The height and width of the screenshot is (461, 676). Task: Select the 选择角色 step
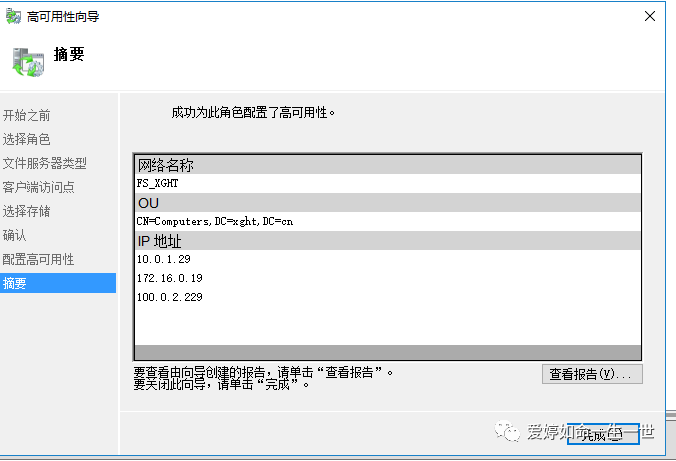click(x=27, y=139)
